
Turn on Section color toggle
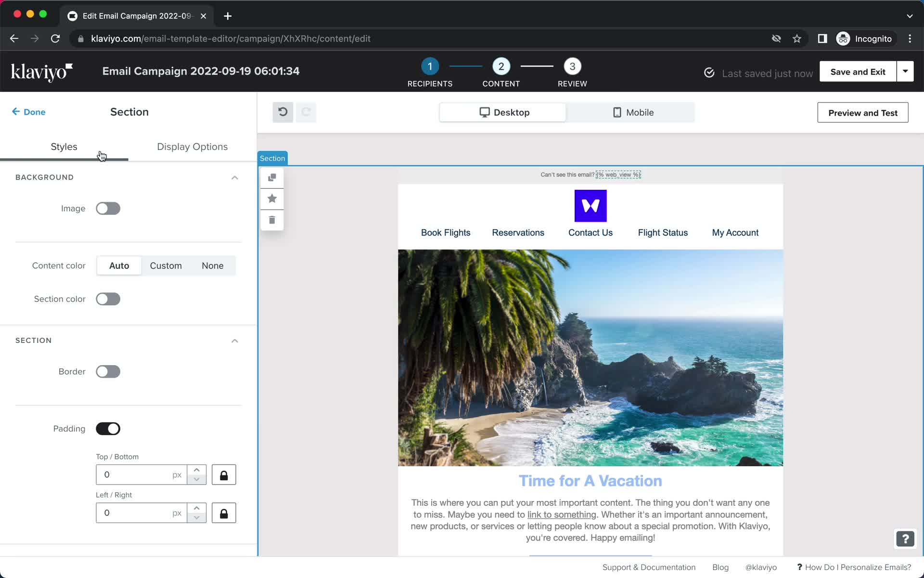pyautogui.click(x=108, y=299)
